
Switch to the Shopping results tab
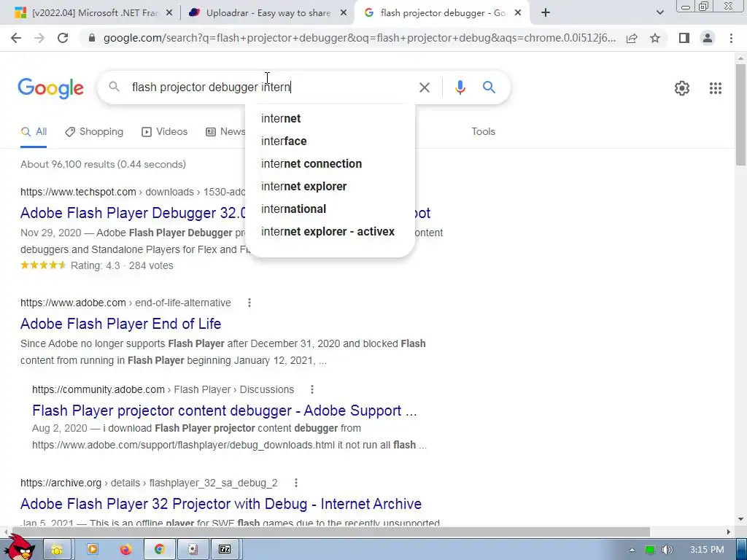click(94, 132)
